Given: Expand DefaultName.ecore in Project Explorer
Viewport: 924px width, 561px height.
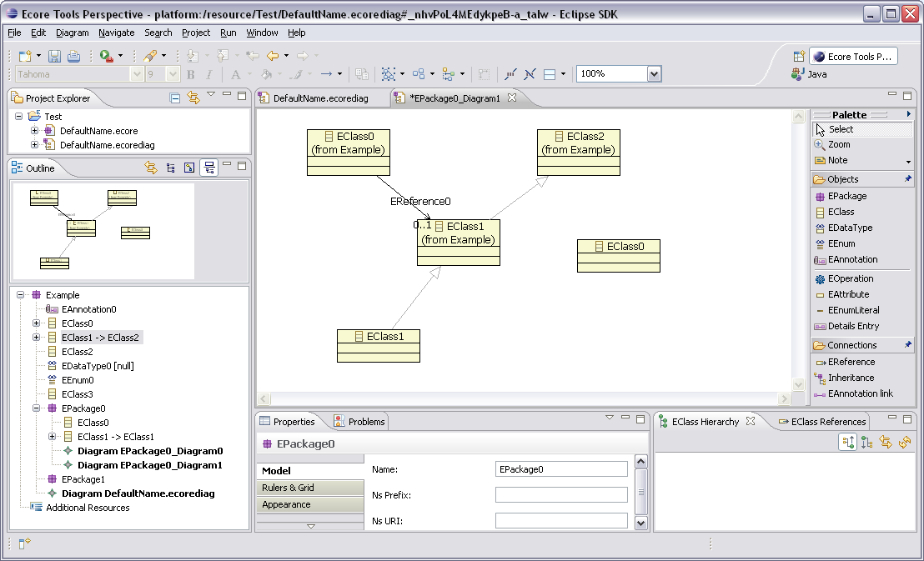Looking at the screenshot, I should point(35,131).
